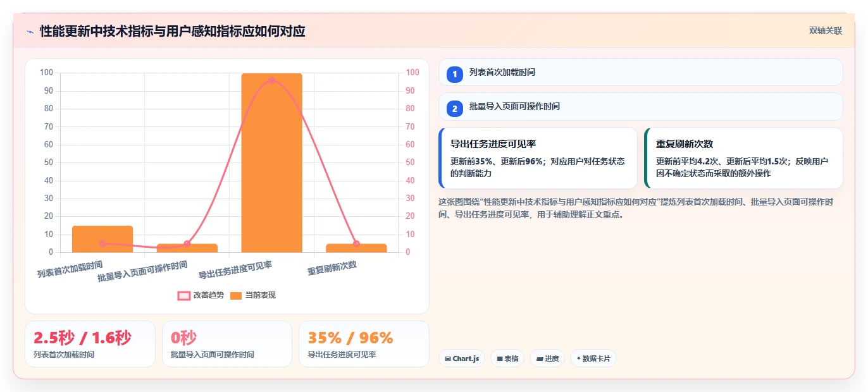
Task: Select the numbered item 2 批量导入页面可操作时间
Action: coord(640,106)
